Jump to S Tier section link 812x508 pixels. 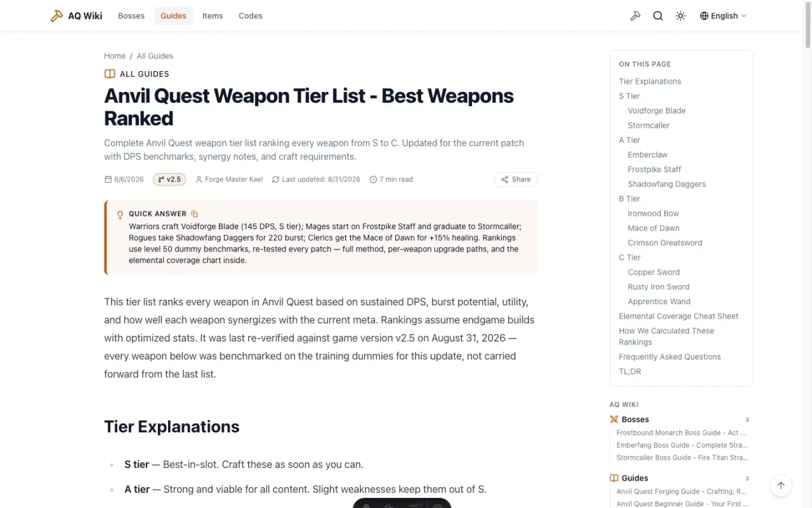pos(629,96)
